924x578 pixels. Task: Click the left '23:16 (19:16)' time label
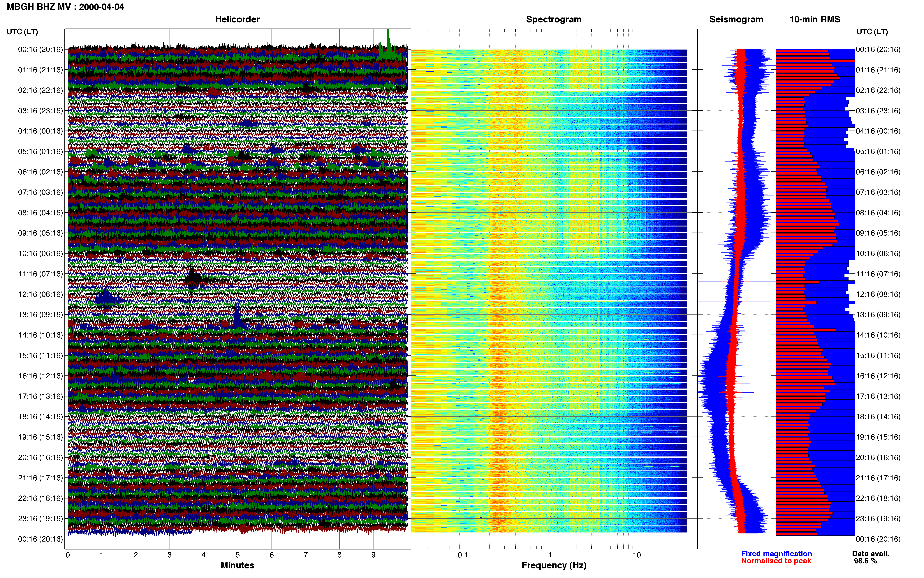(x=40, y=518)
